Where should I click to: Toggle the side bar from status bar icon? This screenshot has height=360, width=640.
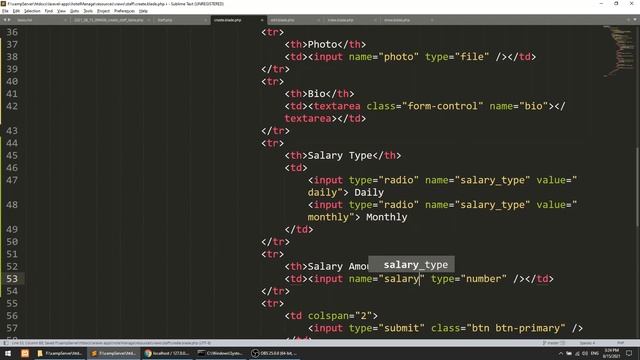click(x=5, y=343)
